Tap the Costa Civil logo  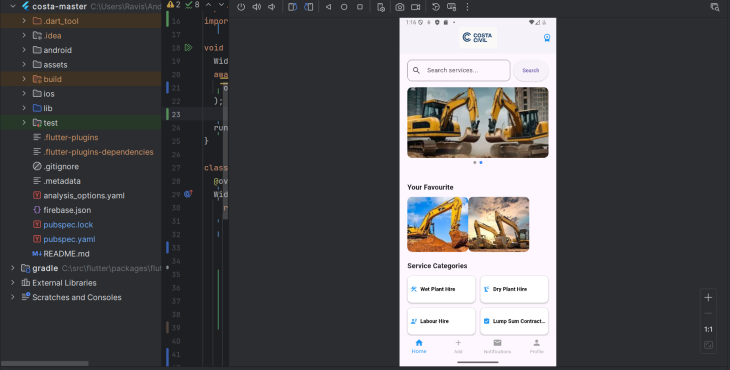tap(478, 37)
